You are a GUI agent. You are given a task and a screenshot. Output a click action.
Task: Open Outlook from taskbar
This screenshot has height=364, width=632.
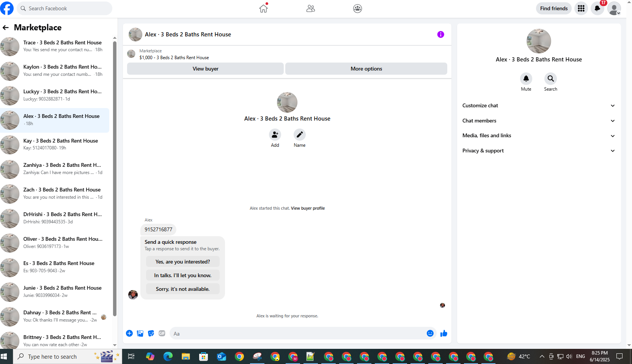(x=222, y=356)
